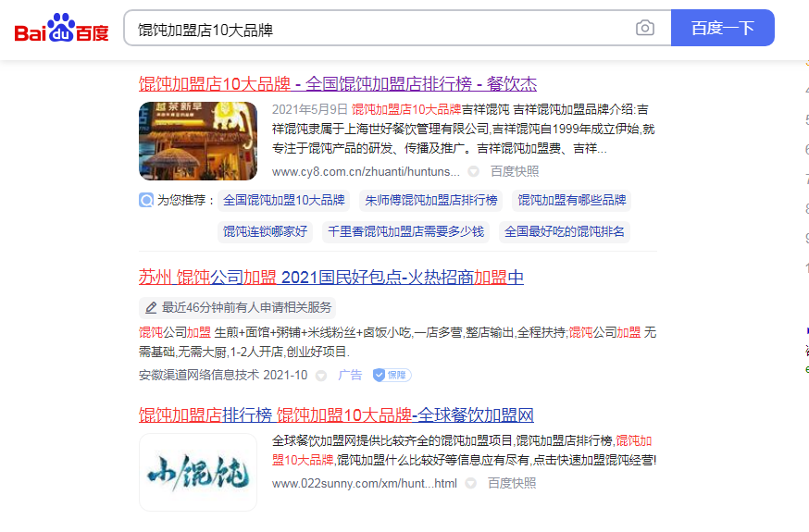Expand dropdown arrow next to 安徽渠道网络信息技术
This screenshot has height=532, width=809.
pos(321,376)
